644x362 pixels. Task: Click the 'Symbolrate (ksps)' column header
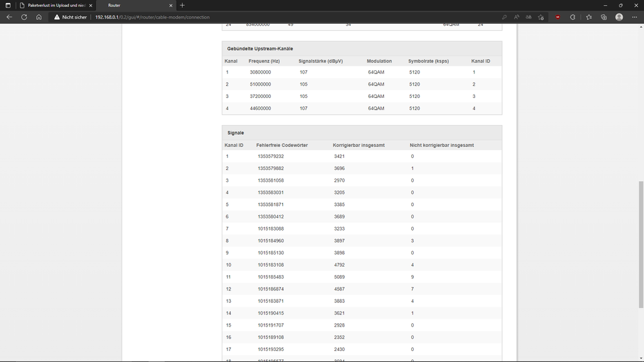coord(429,61)
